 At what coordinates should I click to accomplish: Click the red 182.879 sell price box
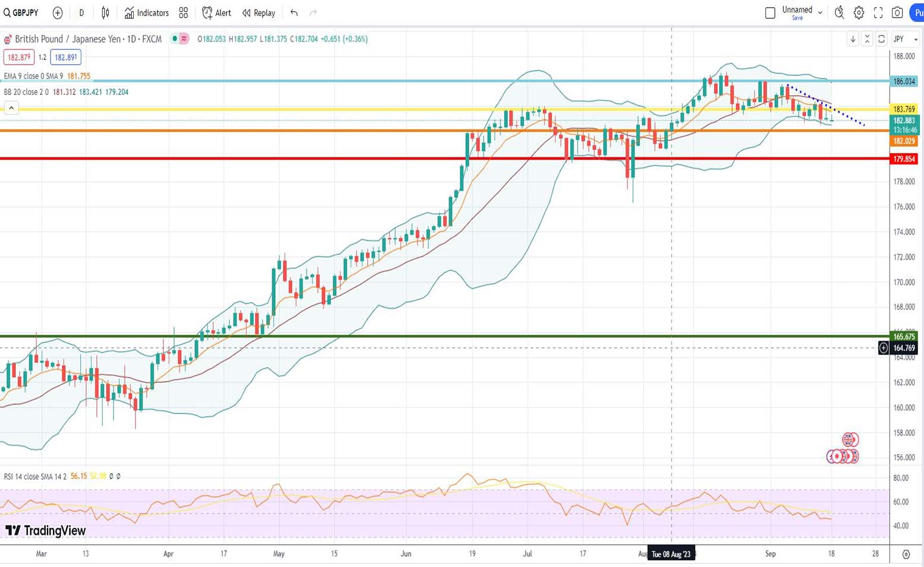point(18,58)
